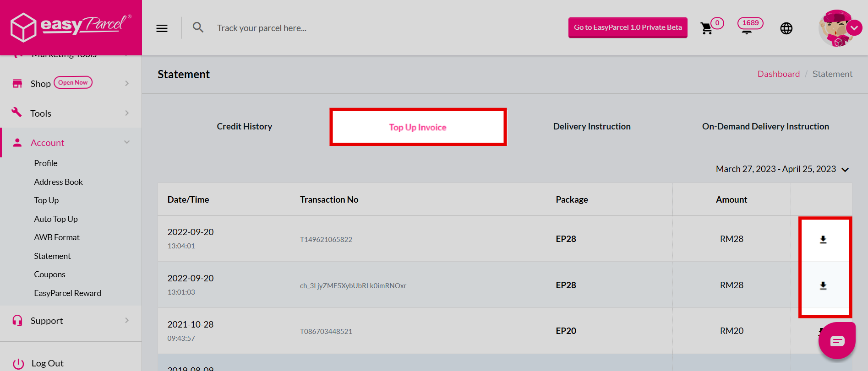The image size is (868, 371).
Task: Click the Support headset icon
Action: tap(17, 321)
